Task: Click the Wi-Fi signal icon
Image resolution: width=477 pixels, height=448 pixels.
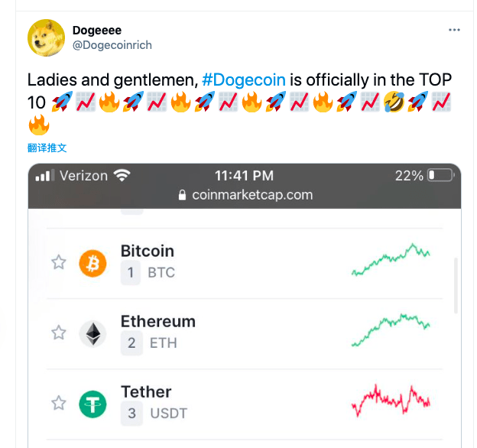Action: pos(122,176)
